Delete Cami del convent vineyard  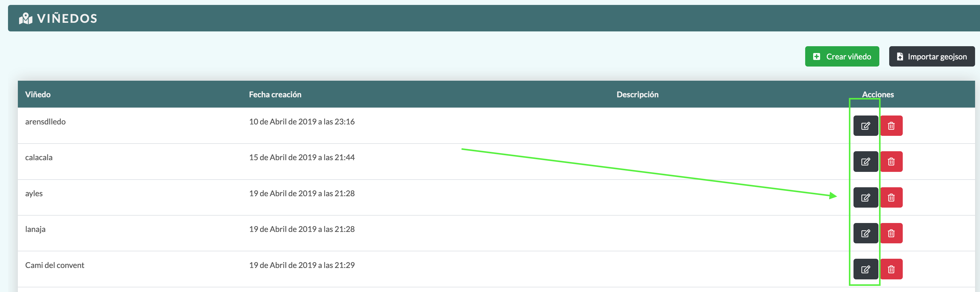pyautogui.click(x=891, y=269)
